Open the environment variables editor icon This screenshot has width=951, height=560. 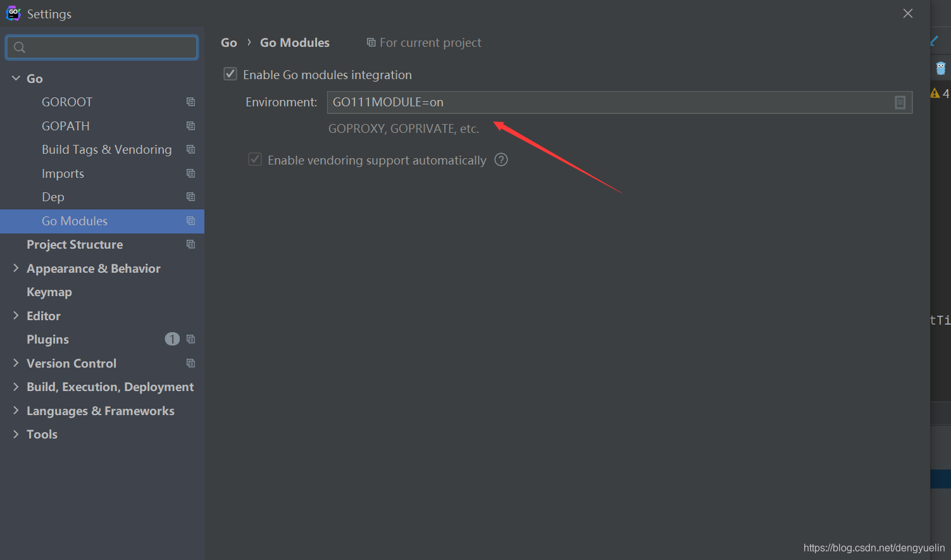pos(900,102)
